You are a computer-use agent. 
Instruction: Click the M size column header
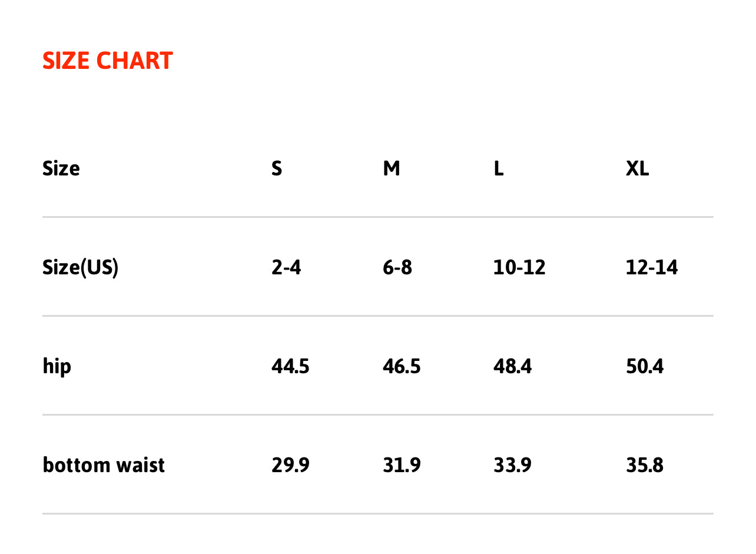point(392,169)
